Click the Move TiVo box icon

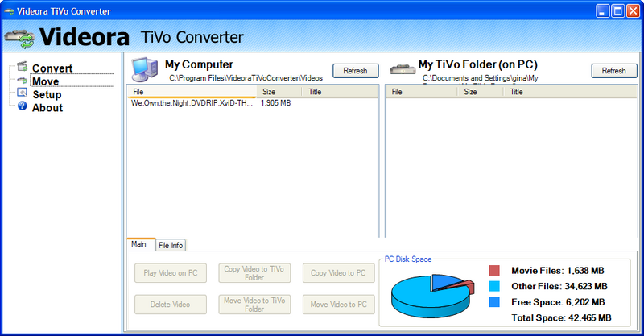(23, 81)
